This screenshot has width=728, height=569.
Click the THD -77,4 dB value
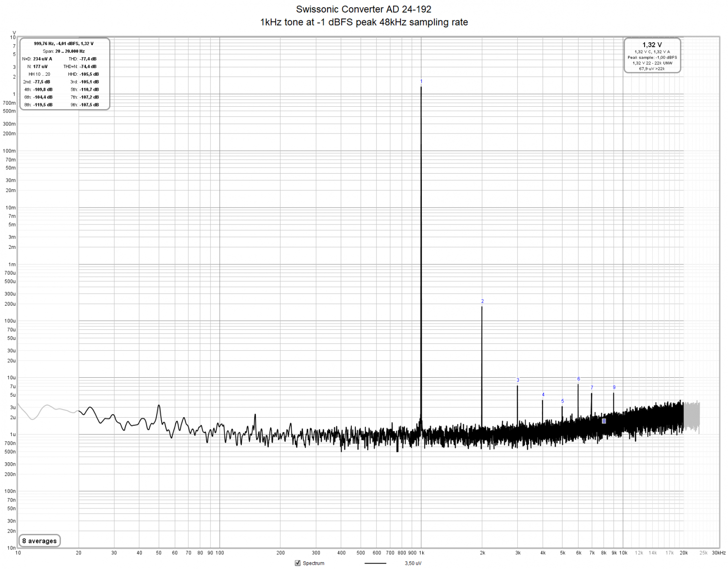click(x=88, y=59)
